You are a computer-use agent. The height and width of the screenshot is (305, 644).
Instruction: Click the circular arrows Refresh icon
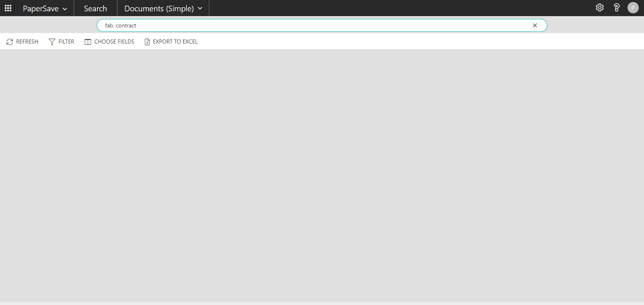(10, 42)
